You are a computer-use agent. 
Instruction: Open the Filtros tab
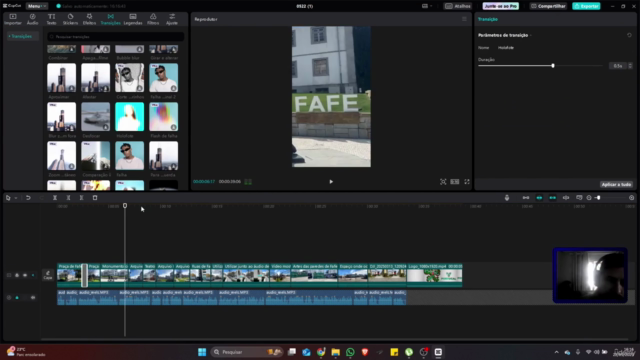point(153,19)
